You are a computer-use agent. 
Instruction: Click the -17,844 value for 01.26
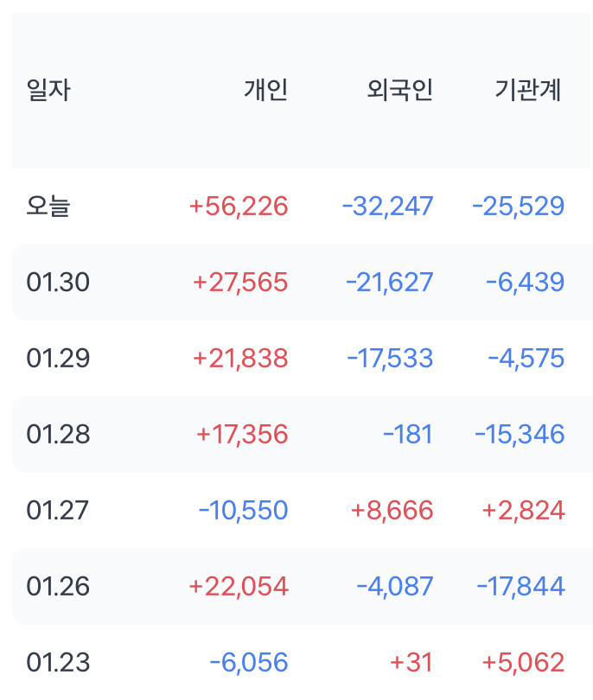click(520, 587)
